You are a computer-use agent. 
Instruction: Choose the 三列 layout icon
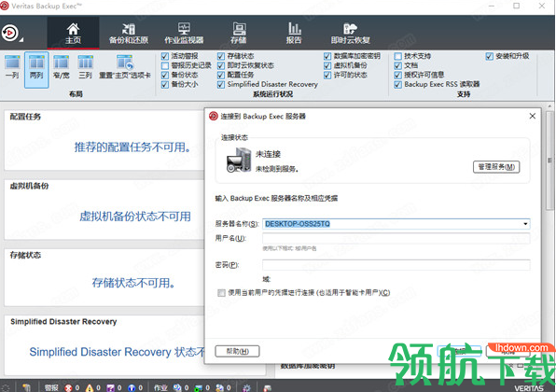pyautogui.click(x=86, y=67)
